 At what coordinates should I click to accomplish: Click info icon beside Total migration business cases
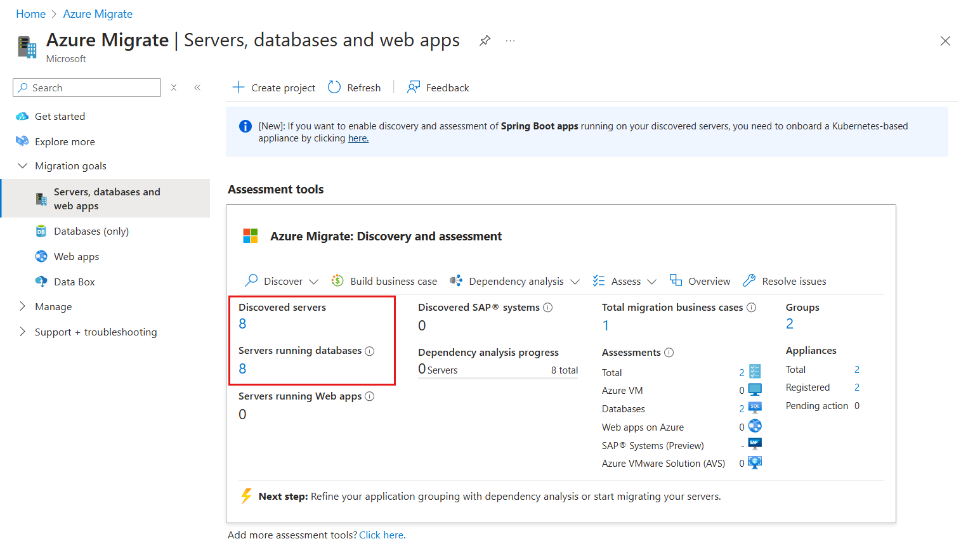[x=751, y=308]
